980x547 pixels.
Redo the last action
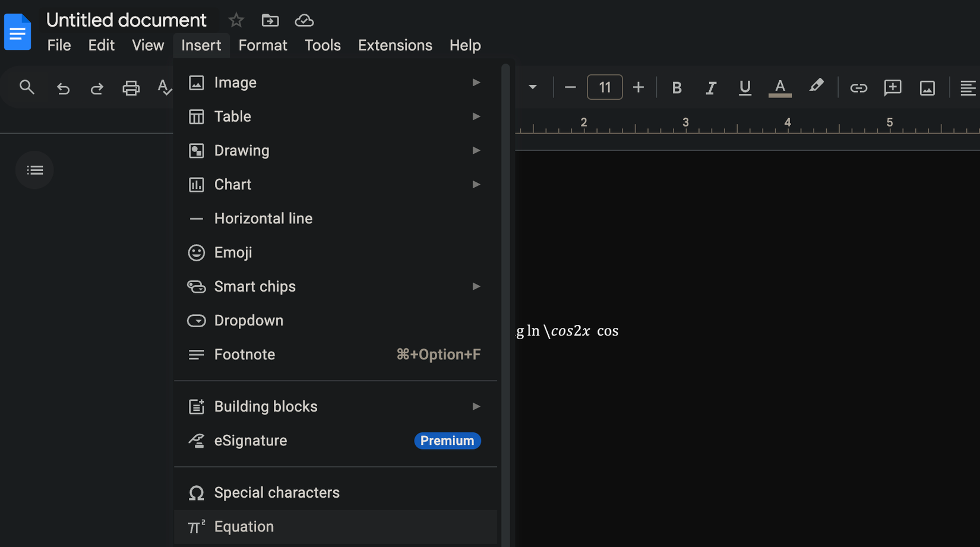[97, 87]
